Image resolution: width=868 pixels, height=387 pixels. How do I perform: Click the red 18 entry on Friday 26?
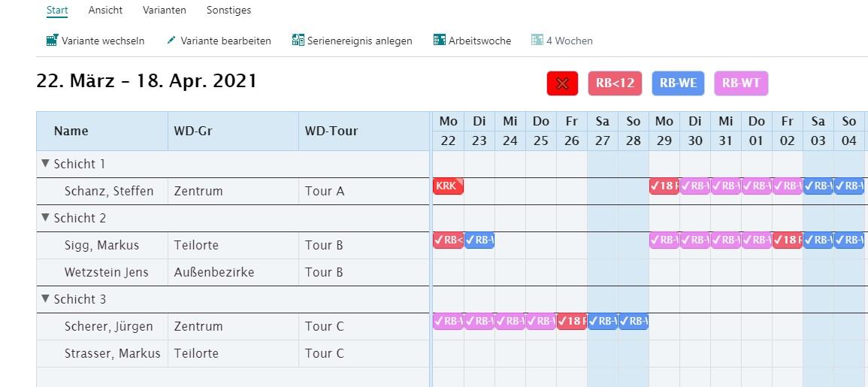[572, 322]
